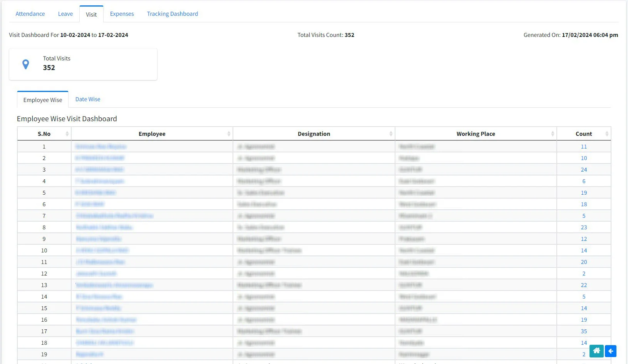628x364 pixels.
Task: Open the Tracking Dashboard tab
Action: tap(172, 13)
